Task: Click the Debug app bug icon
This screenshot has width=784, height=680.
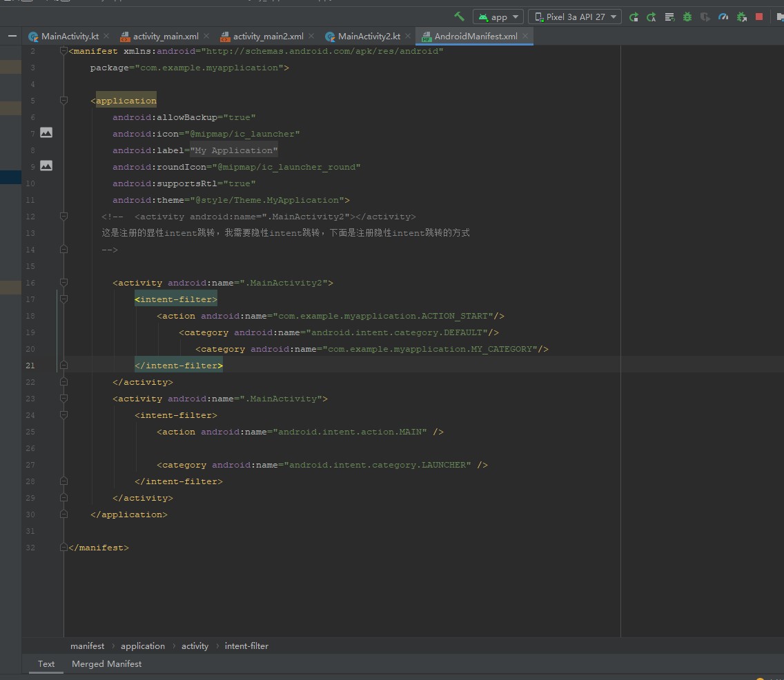Action: [x=687, y=17]
